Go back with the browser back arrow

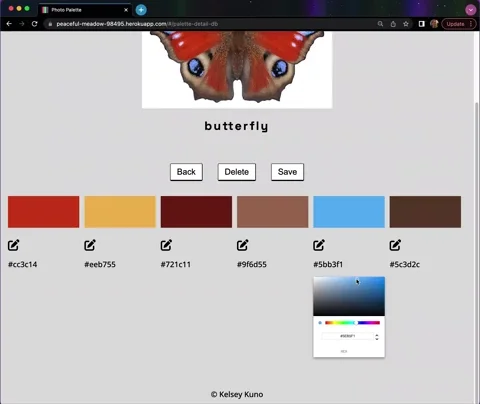point(9,24)
